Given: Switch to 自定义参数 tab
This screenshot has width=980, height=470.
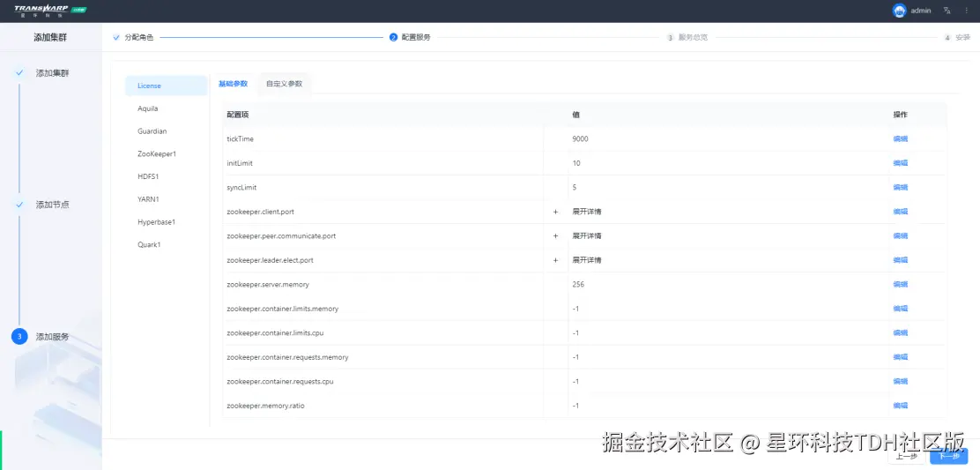Looking at the screenshot, I should coord(285,84).
